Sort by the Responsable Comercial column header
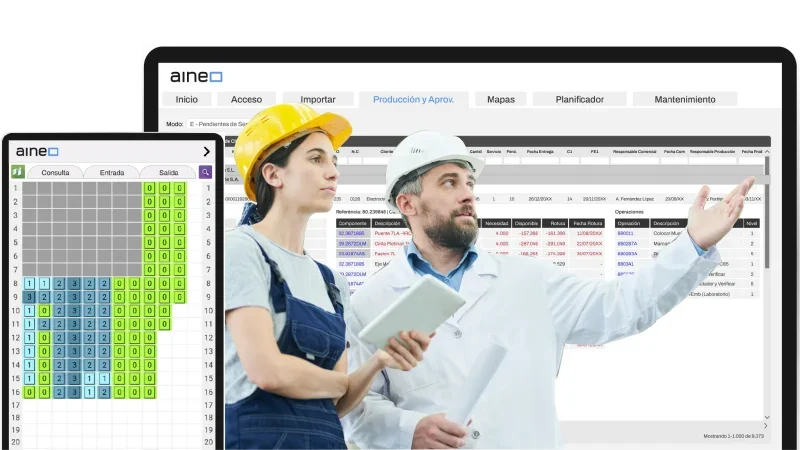 pyautogui.click(x=635, y=152)
